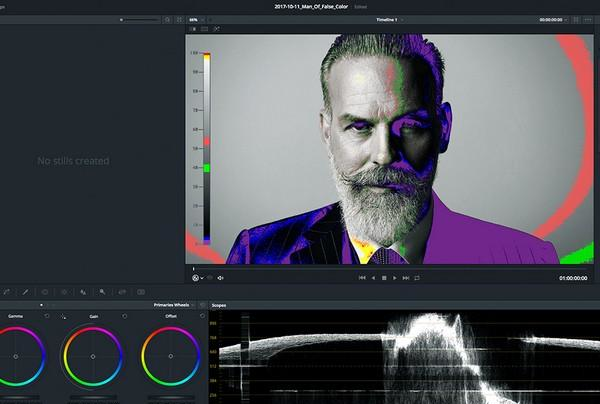Reset the Gamma color wheel
The height and width of the screenshot is (404, 600).
point(47,316)
